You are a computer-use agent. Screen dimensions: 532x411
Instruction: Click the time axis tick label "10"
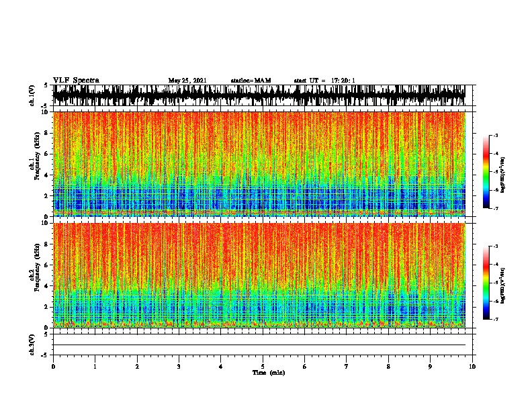tap(472, 367)
